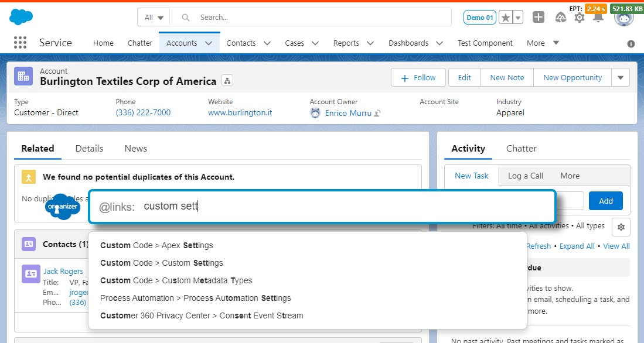The width and height of the screenshot is (644, 343).
Task: Expand the Accounts tab chevron
Action: (209, 43)
